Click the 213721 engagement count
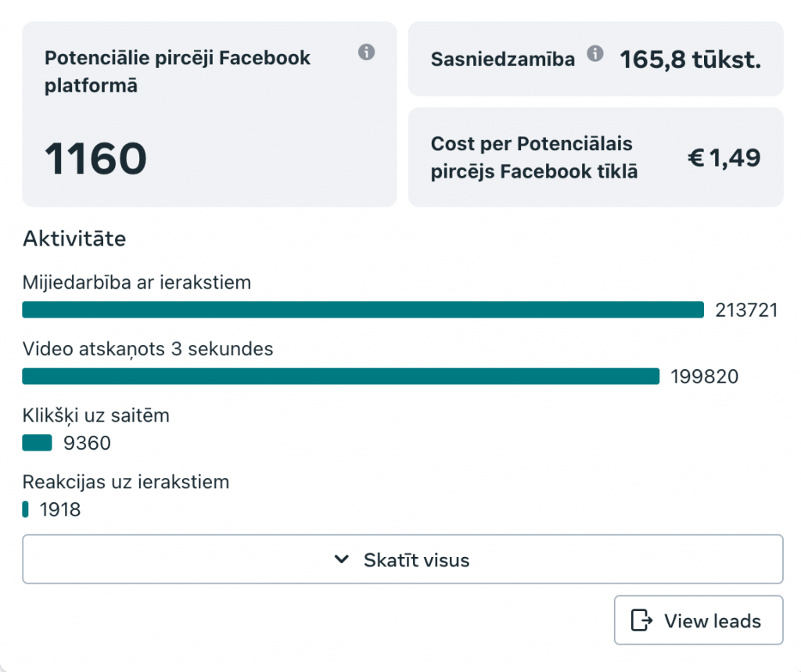The image size is (801, 672). click(746, 311)
